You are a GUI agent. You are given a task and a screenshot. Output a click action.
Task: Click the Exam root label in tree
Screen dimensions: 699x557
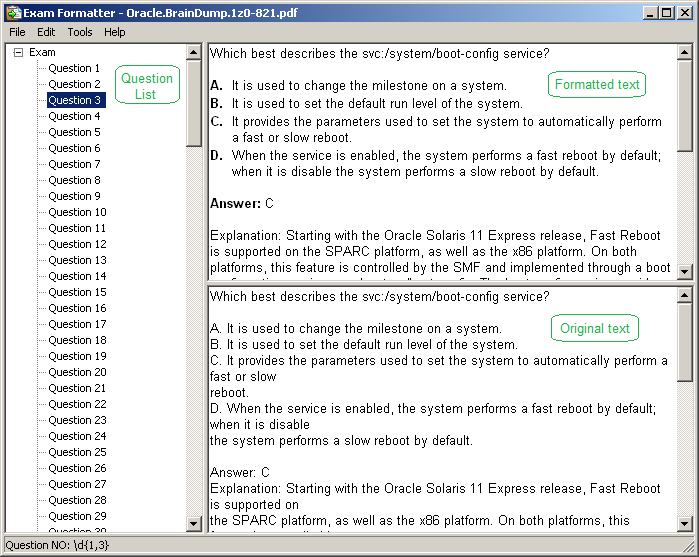(42, 52)
